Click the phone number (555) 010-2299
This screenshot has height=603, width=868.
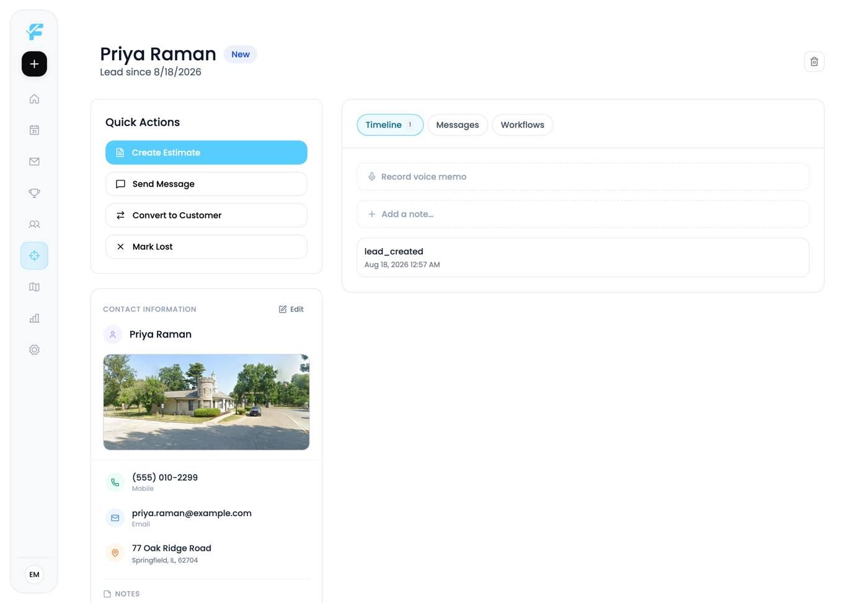(165, 478)
